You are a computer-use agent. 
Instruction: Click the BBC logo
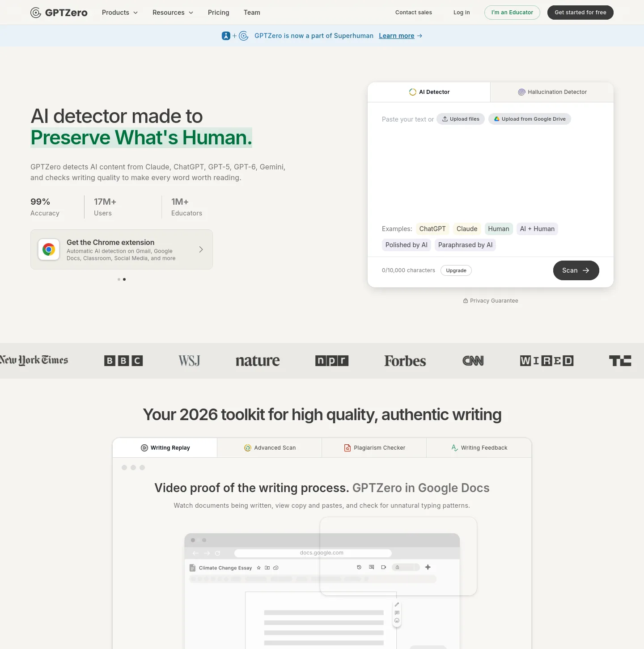coord(123,361)
